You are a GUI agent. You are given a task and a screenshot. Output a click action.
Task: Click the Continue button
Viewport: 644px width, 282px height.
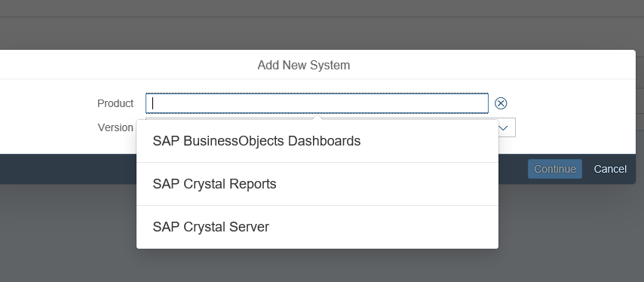(555, 169)
